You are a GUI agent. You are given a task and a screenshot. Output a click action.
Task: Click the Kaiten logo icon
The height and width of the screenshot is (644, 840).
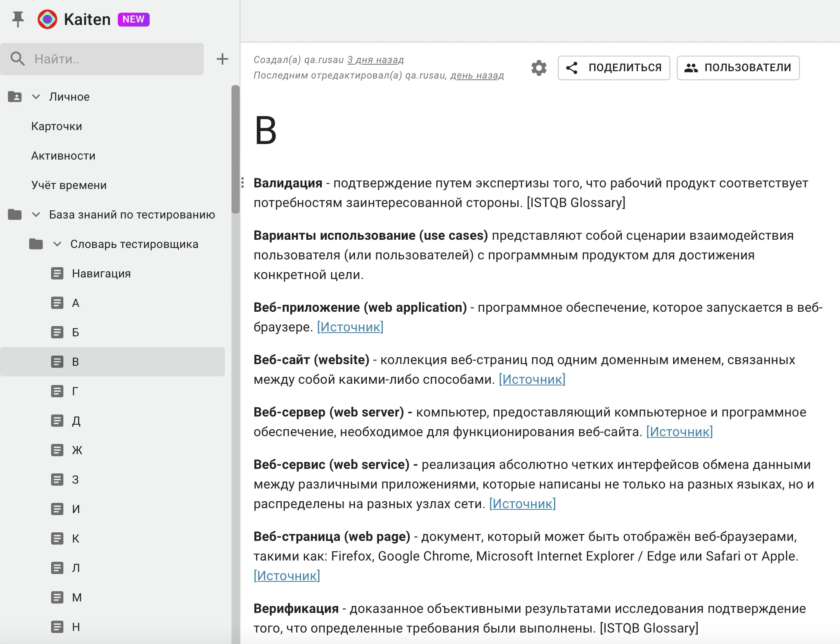click(x=47, y=19)
